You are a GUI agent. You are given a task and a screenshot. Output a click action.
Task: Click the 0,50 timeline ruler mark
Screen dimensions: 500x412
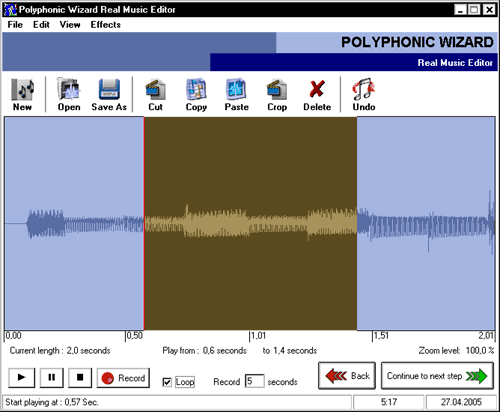[134, 336]
